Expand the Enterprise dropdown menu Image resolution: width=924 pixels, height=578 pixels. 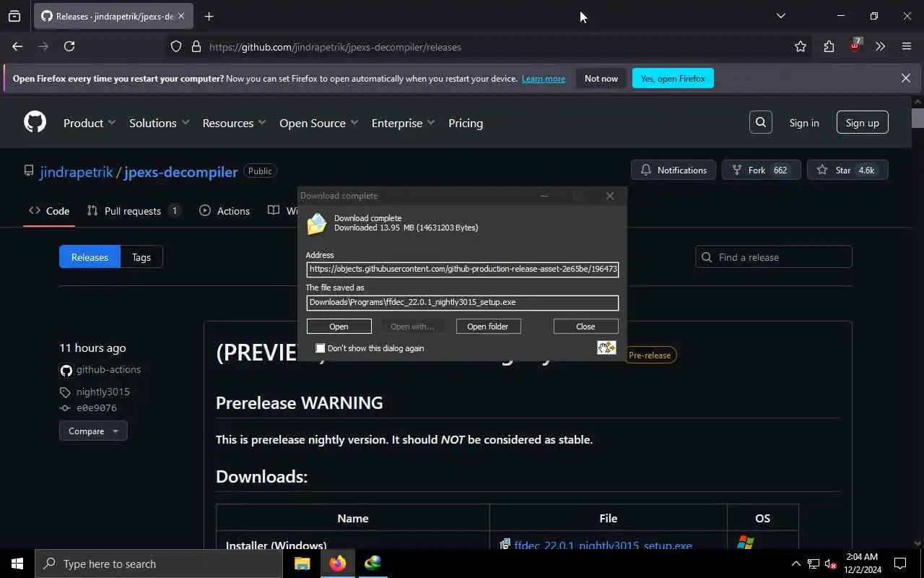[404, 123]
